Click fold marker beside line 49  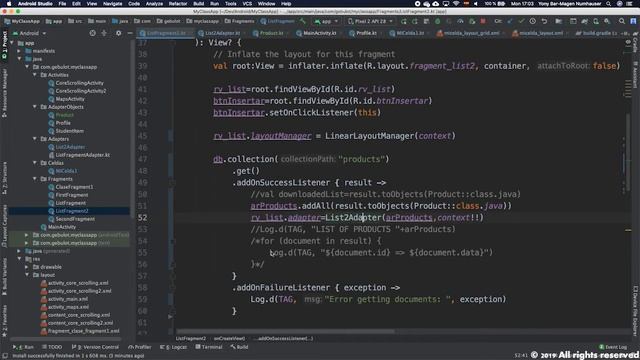(172, 183)
